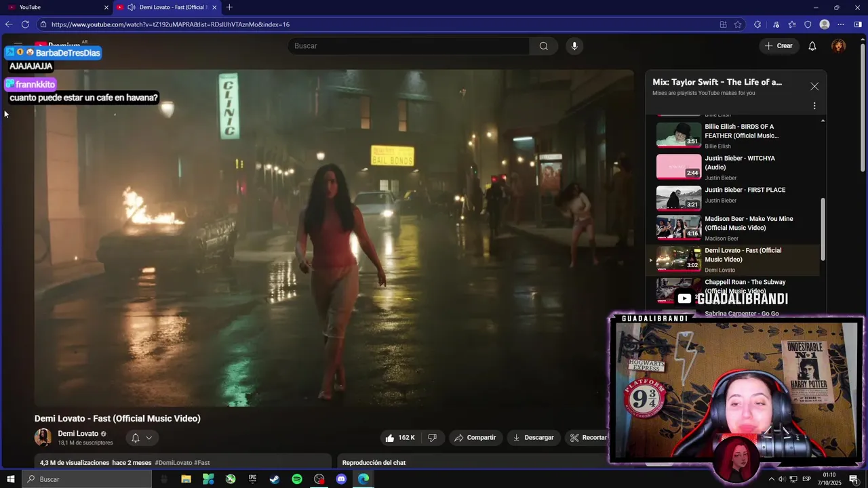The image size is (868, 488).
Task: Open a new browser tab with plus
Action: point(229,7)
